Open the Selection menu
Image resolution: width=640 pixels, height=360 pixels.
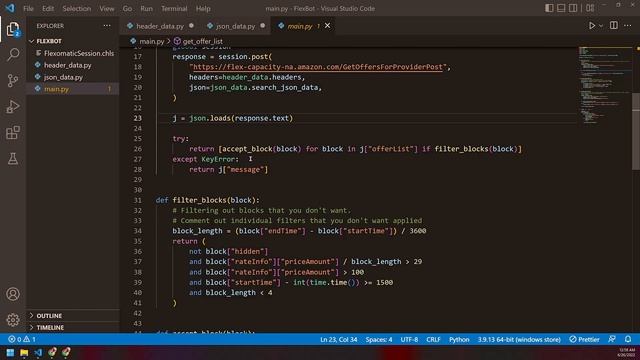[77, 8]
